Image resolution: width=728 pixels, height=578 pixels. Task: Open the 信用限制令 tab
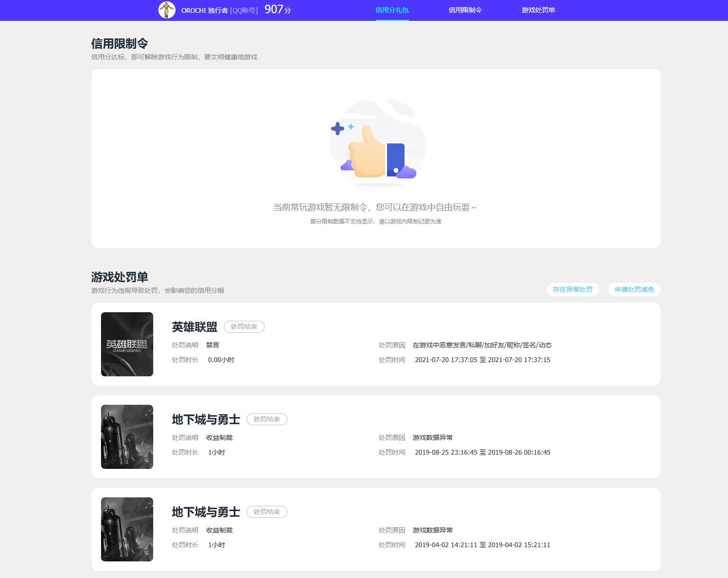[x=465, y=10]
